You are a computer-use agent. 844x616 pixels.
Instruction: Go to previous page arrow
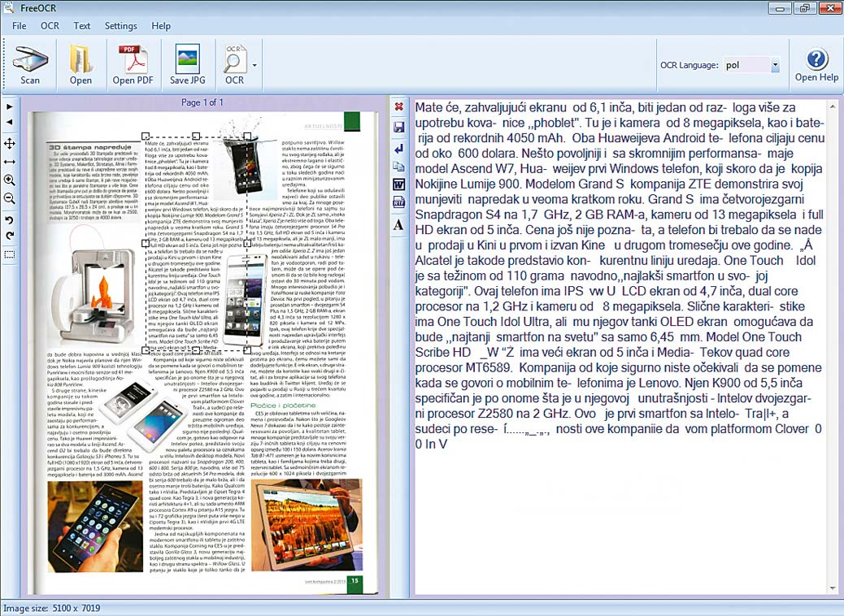click(10, 122)
